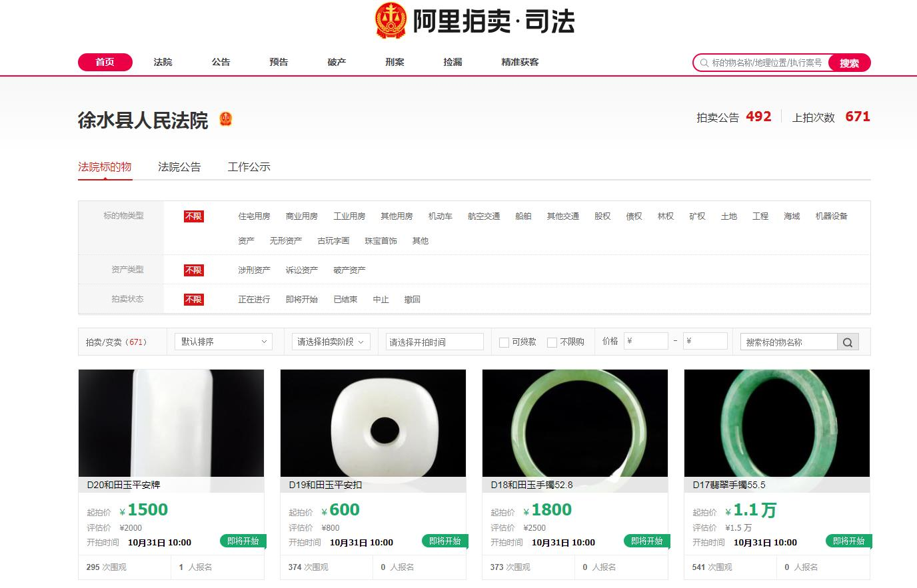Open the 破产 nav item
The width and height of the screenshot is (917, 588).
click(337, 62)
